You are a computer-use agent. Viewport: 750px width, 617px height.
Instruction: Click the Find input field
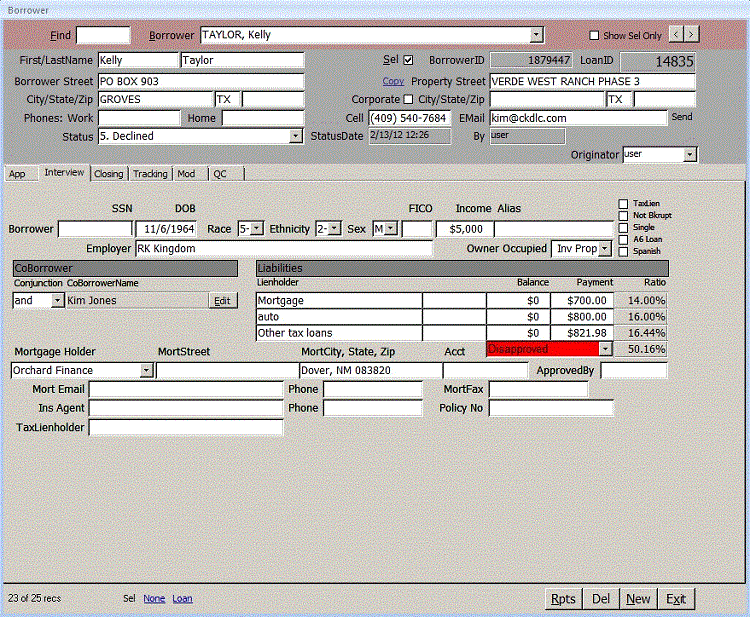click(x=103, y=35)
